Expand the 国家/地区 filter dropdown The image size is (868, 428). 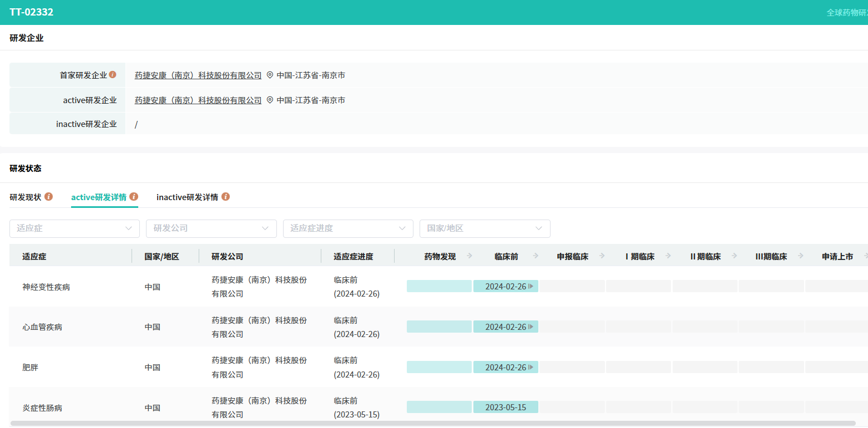point(485,228)
